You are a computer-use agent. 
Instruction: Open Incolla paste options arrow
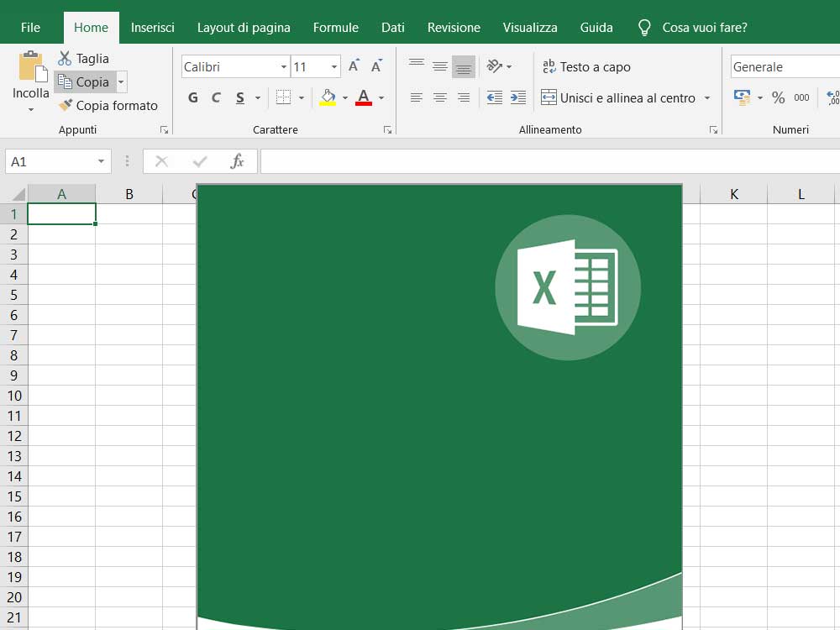click(x=31, y=109)
